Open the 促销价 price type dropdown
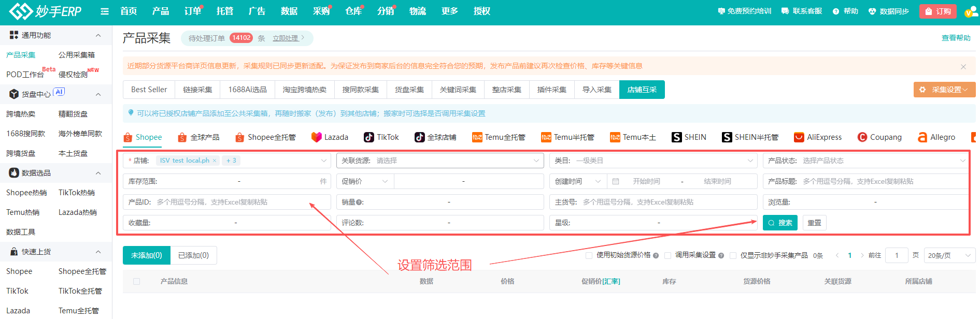This screenshot has width=980, height=319. [x=365, y=181]
